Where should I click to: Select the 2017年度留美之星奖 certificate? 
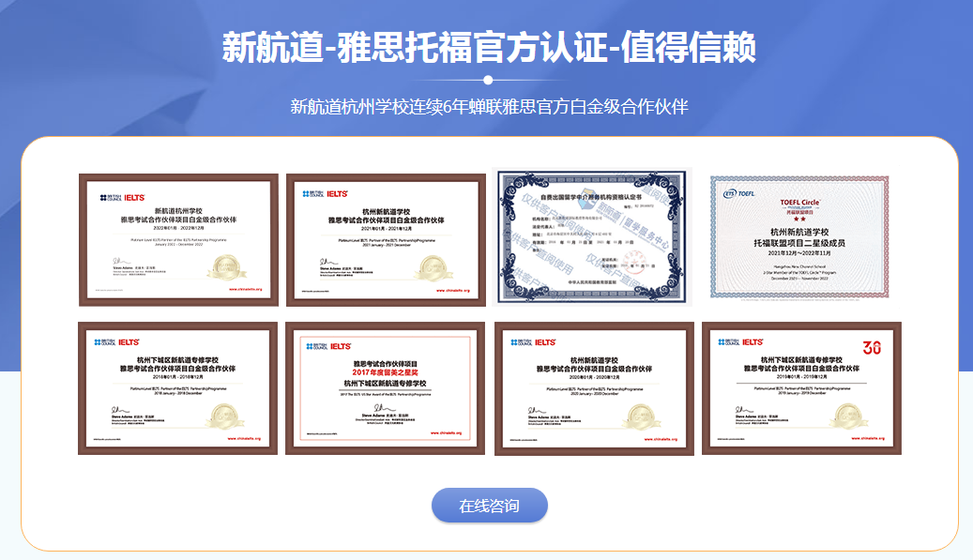tap(386, 388)
